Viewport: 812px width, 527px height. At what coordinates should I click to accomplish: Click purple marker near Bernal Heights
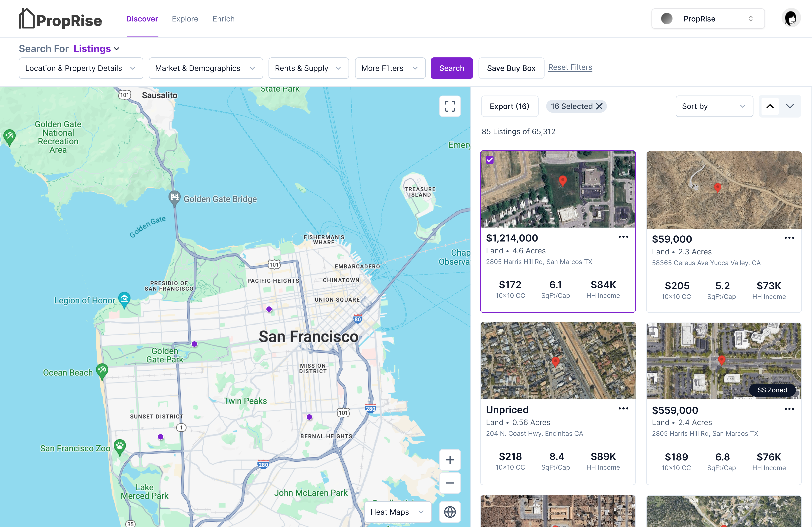[x=309, y=417]
